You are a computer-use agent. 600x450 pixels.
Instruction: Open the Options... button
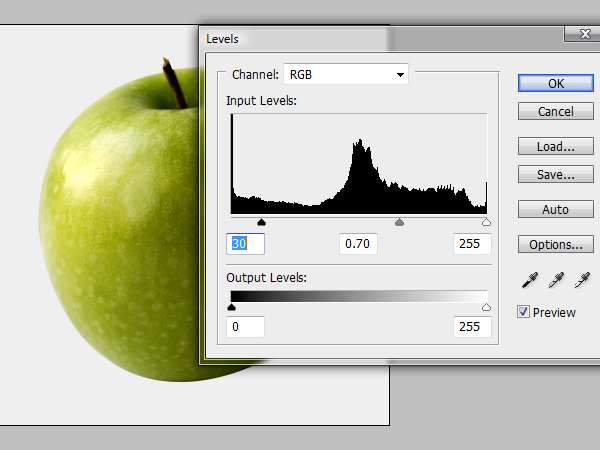(556, 244)
